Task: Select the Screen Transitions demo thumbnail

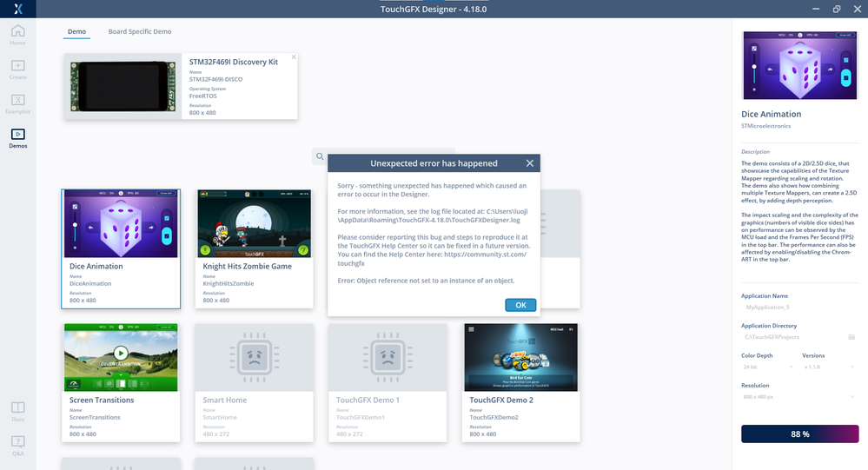Action: [x=122, y=358]
